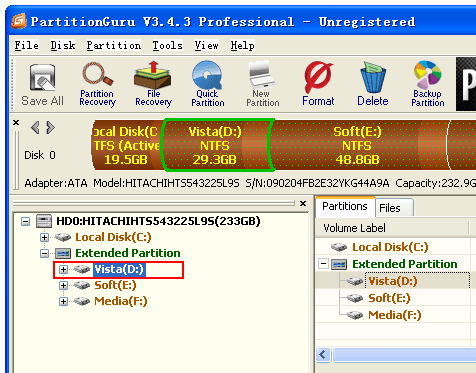This screenshot has width=476, height=373.
Task: Click the Local Disk(C:) drive icon in the tree
Action: coord(63,237)
